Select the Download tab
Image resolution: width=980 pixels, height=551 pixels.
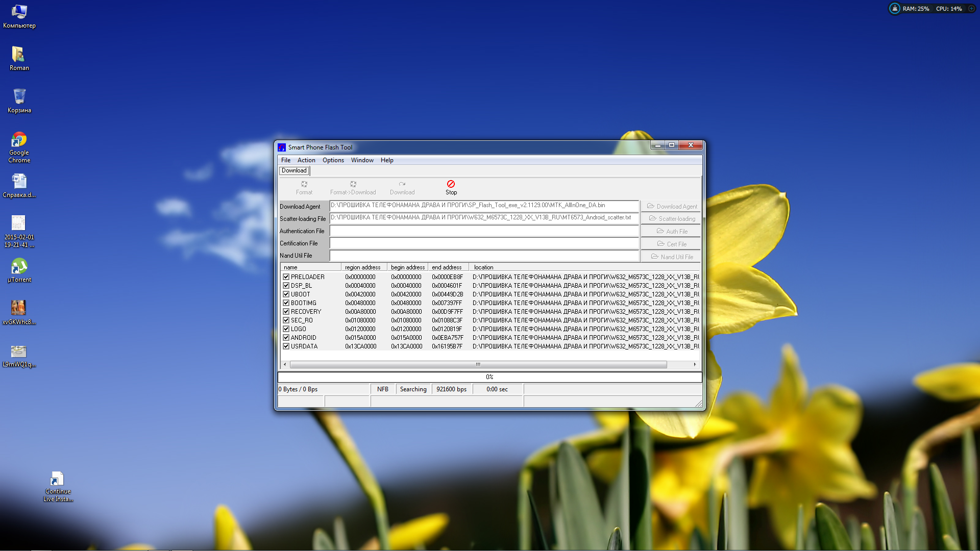294,171
